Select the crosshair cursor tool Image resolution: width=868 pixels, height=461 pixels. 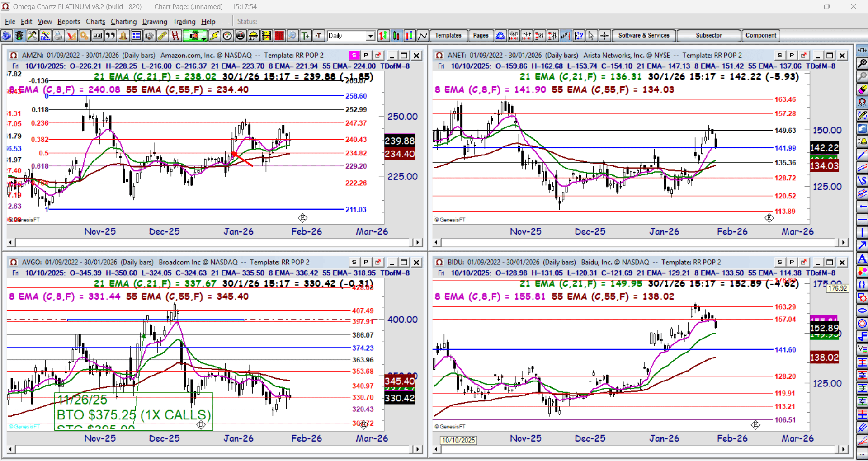pos(604,36)
